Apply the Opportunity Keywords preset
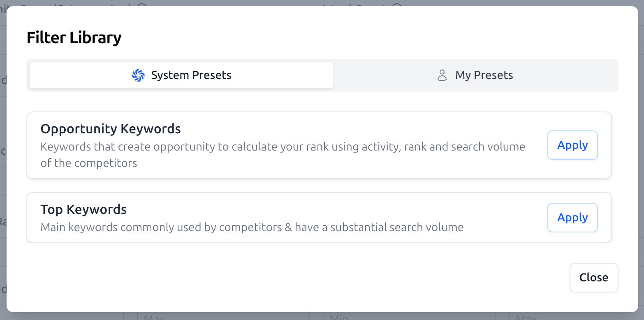Screen dimensions: 644x320 pos(572,145)
